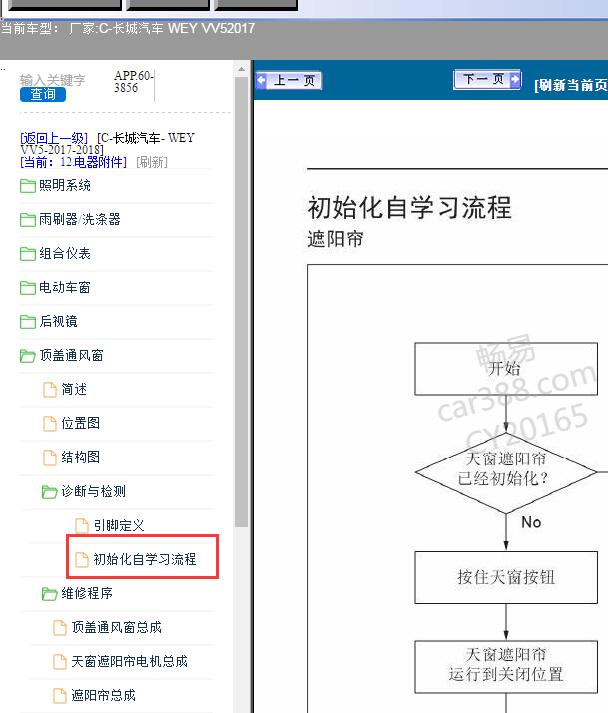Click open-folder icon beside 诊断与检测
This screenshot has width=608, height=713.
coord(50,492)
